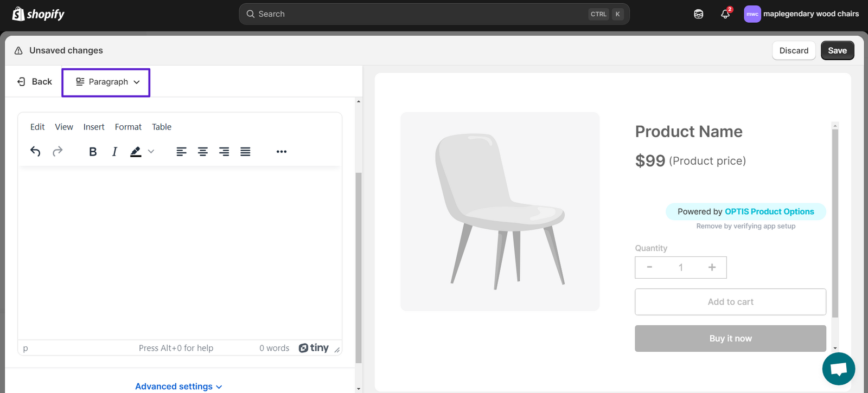Screen dimensions: 868x393
Task: Increase quantity with plus button
Action: pyautogui.click(x=712, y=267)
